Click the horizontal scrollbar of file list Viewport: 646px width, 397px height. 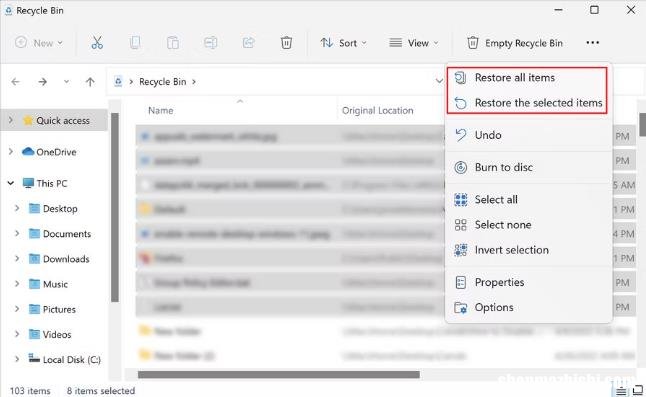click(279, 374)
